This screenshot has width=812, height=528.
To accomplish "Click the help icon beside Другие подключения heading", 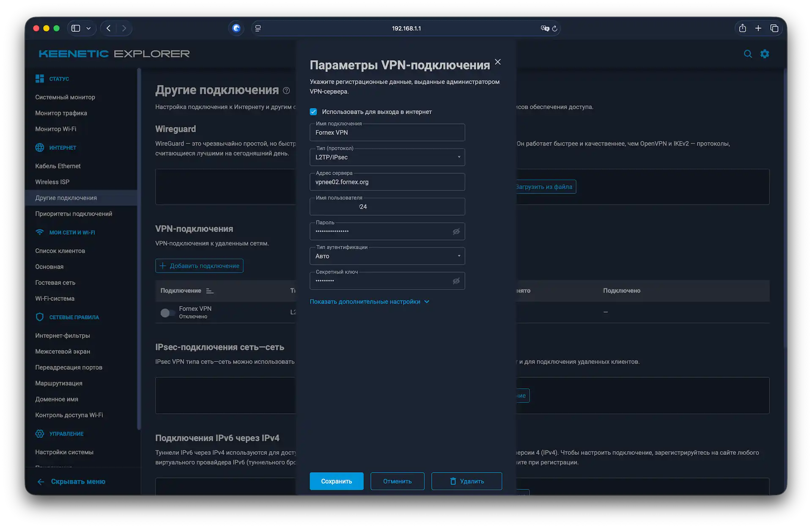I will 286,91.
